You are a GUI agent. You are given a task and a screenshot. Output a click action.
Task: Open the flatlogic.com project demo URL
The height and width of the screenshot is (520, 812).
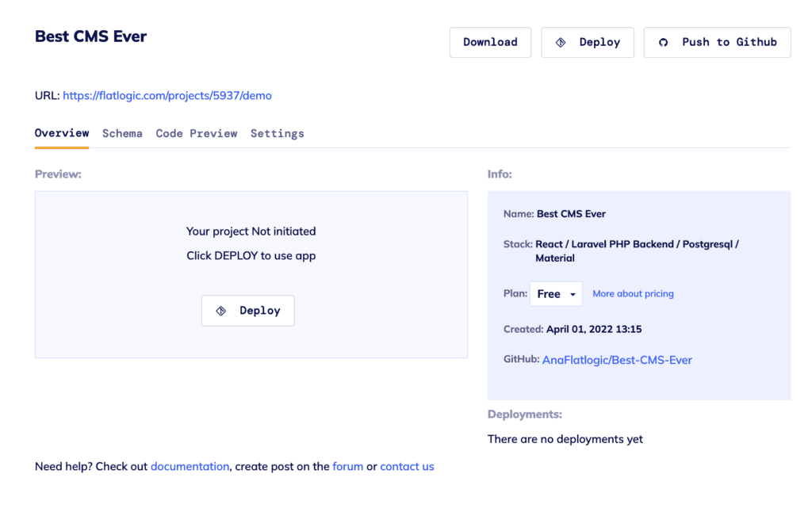[167, 95]
